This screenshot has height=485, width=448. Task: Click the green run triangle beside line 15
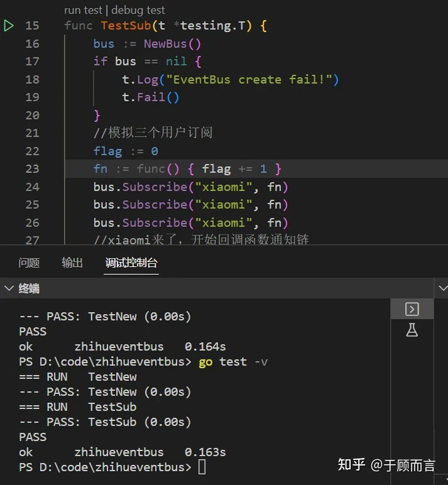[9, 26]
